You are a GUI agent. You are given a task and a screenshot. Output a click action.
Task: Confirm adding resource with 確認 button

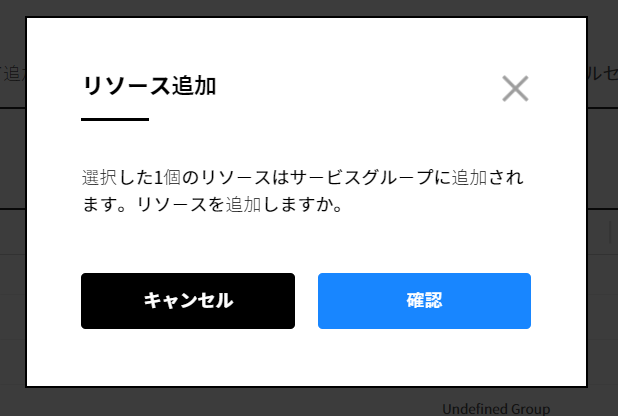coord(424,301)
